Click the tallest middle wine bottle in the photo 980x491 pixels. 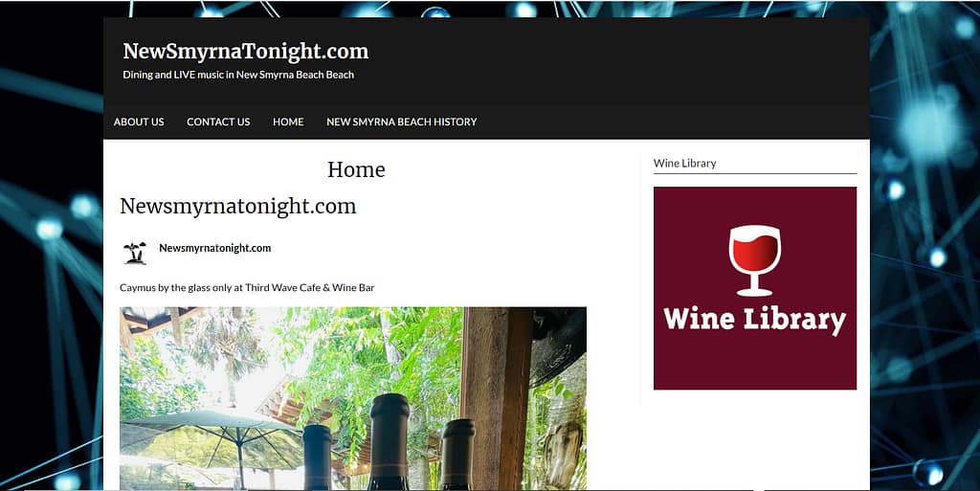click(389, 441)
